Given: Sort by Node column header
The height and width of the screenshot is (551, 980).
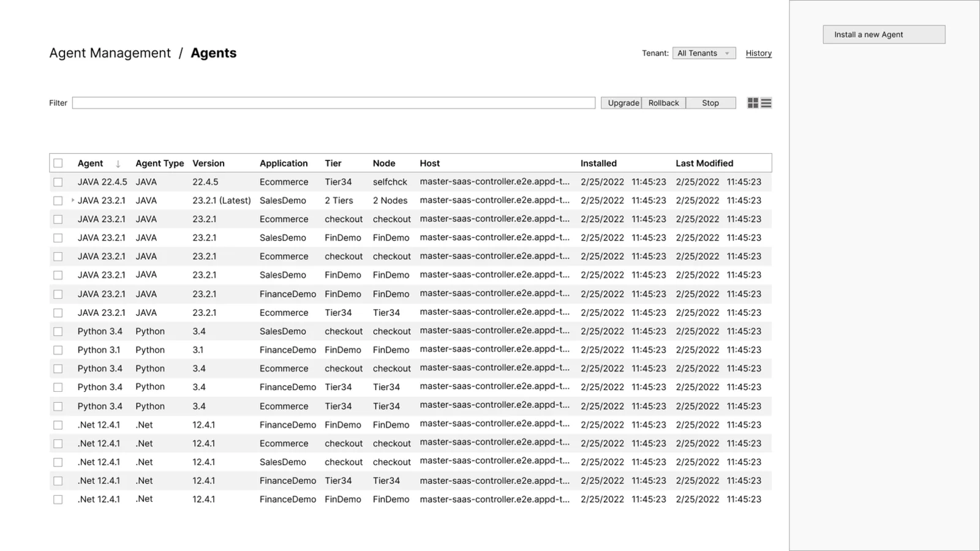Looking at the screenshot, I should [x=384, y=163].
